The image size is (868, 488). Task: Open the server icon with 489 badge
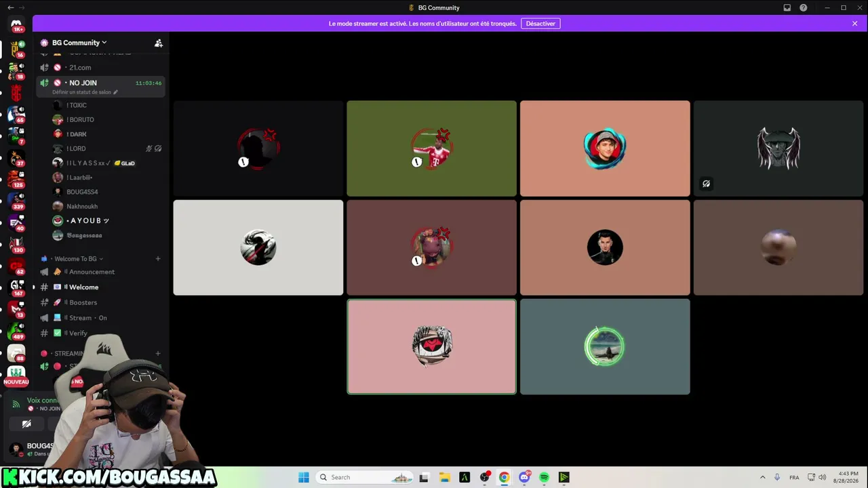pyautogui.click(x=16, y=330)
